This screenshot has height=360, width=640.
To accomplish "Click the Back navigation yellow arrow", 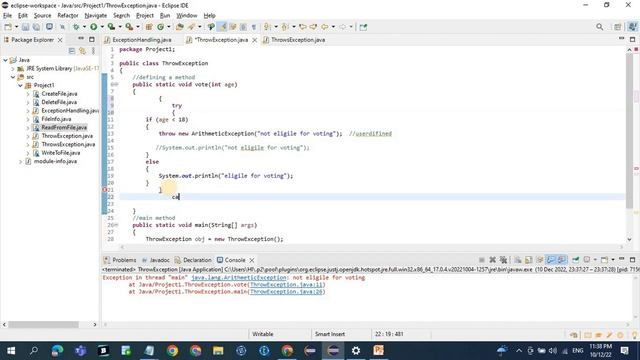I will [324, 27].
